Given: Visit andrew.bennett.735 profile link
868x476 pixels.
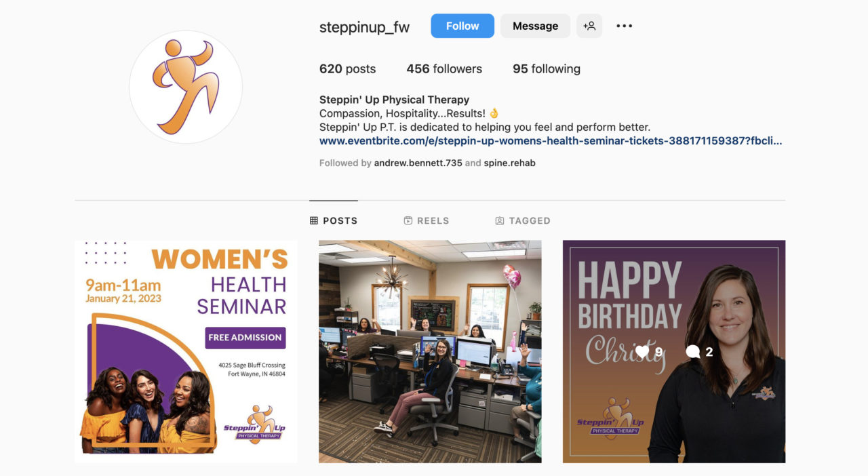Looking at the screenshot, I should [x=418, y=163].
